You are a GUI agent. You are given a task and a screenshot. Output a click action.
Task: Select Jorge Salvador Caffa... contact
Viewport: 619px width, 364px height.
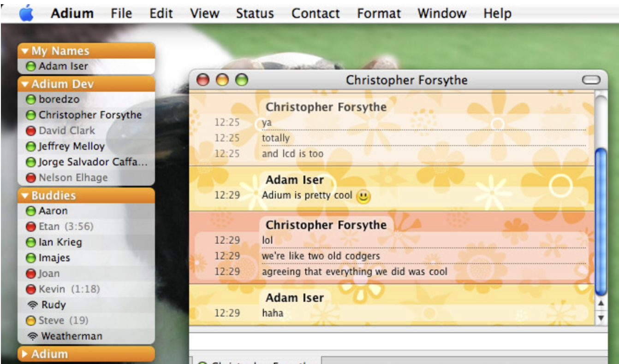tap(93, 162)
